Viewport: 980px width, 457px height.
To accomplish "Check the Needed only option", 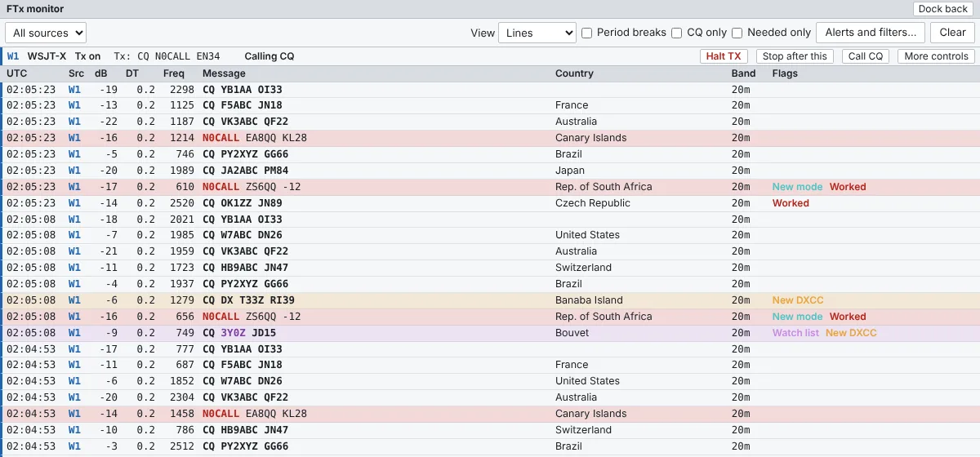I will (x=737, y=33).
